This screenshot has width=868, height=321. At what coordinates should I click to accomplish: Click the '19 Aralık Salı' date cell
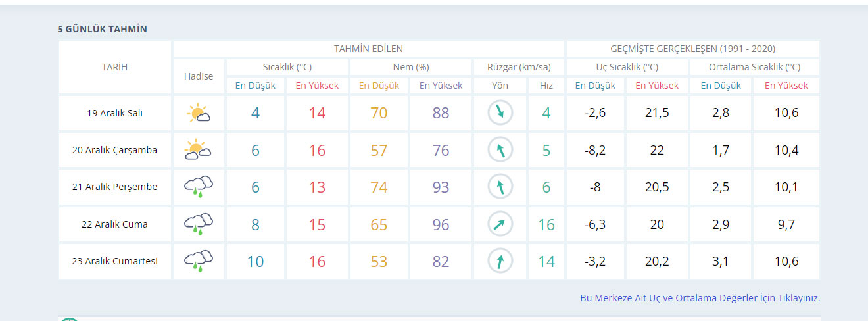pos(114,113)
